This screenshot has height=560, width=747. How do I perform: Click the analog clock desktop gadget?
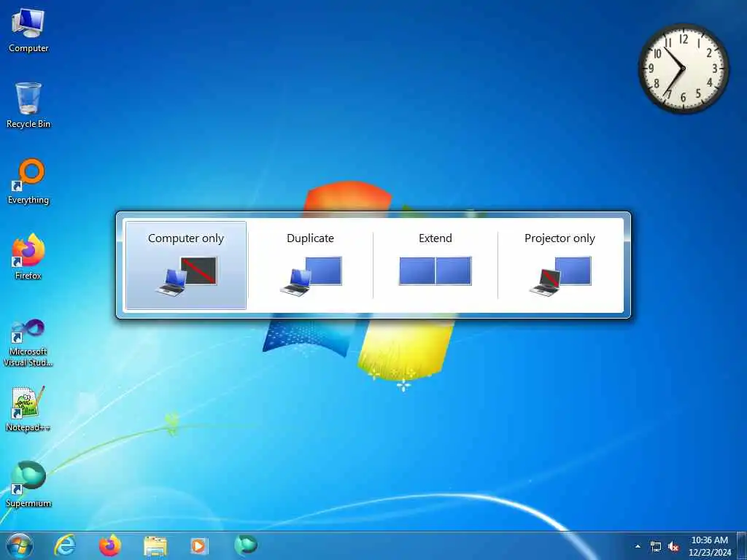[x=683, y=69]
